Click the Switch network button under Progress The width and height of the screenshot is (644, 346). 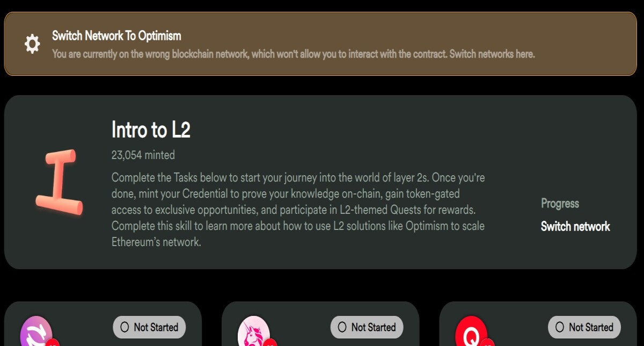(x=575, y=226)
